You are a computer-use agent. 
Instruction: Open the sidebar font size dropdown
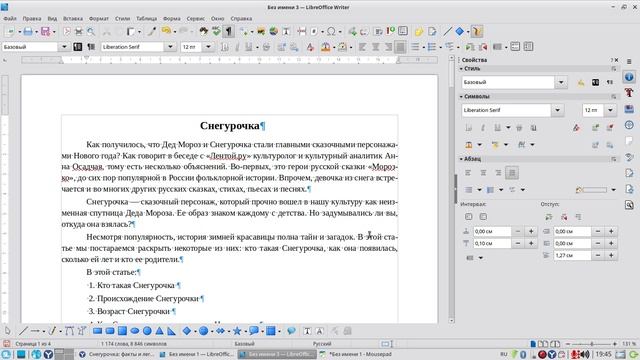[610, 110]
